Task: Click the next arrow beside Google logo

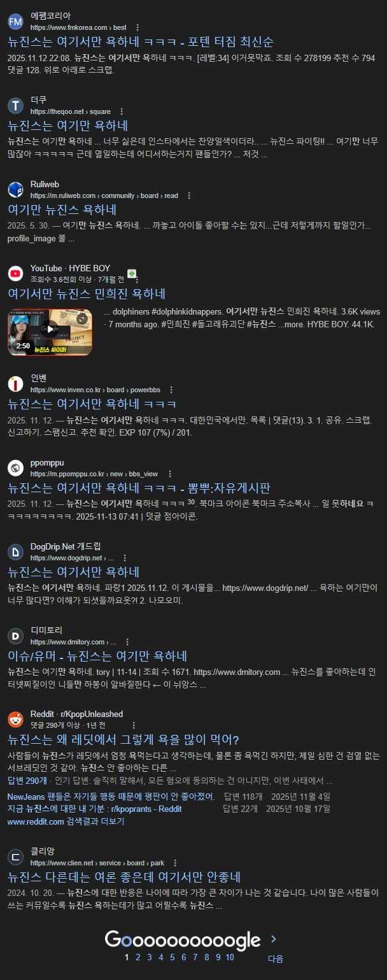Action: 273,939
